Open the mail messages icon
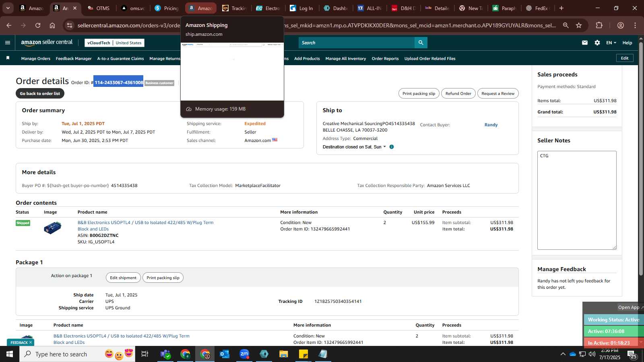 (585, 43)
